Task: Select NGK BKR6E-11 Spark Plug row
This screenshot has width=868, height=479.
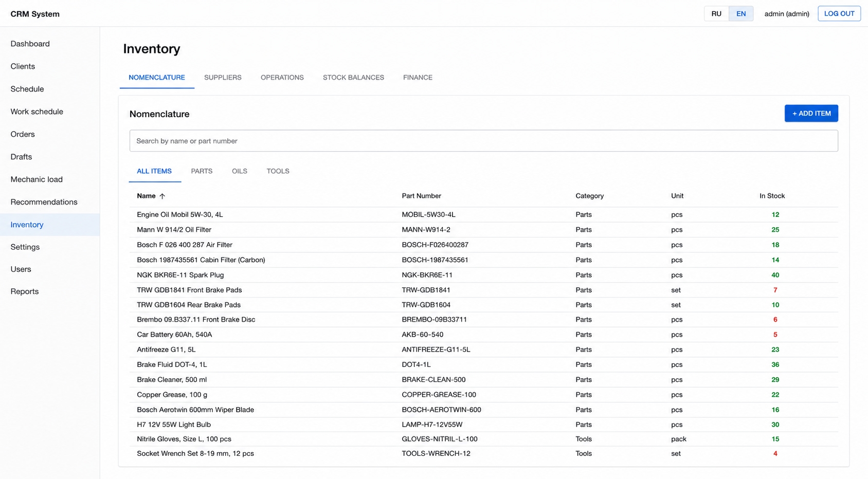Action: (483, 275)
